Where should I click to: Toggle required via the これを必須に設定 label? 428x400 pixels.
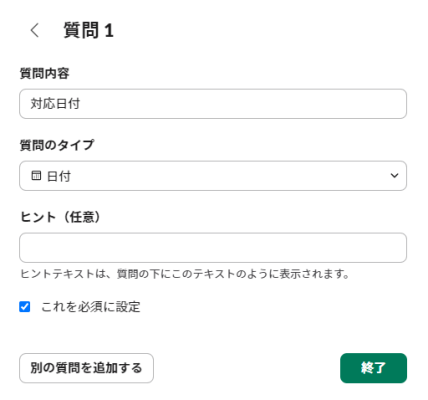tap(91, 307)
